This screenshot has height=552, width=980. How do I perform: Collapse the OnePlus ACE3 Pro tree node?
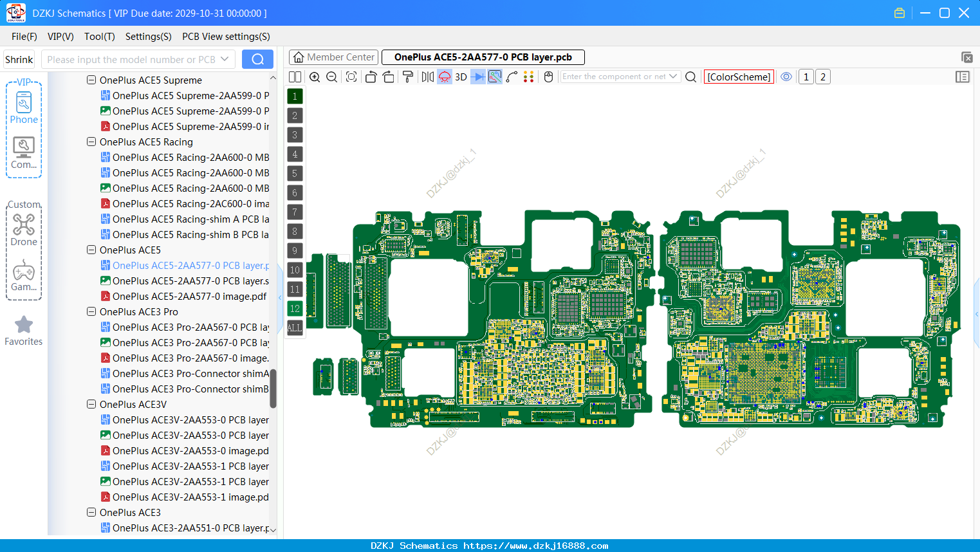pos(91,311)
